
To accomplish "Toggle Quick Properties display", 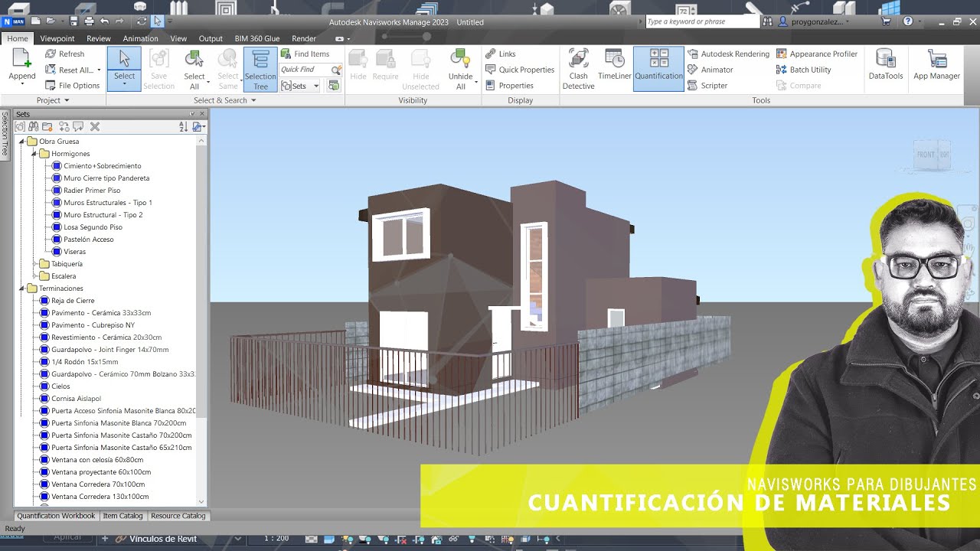I will pos(520,70).
